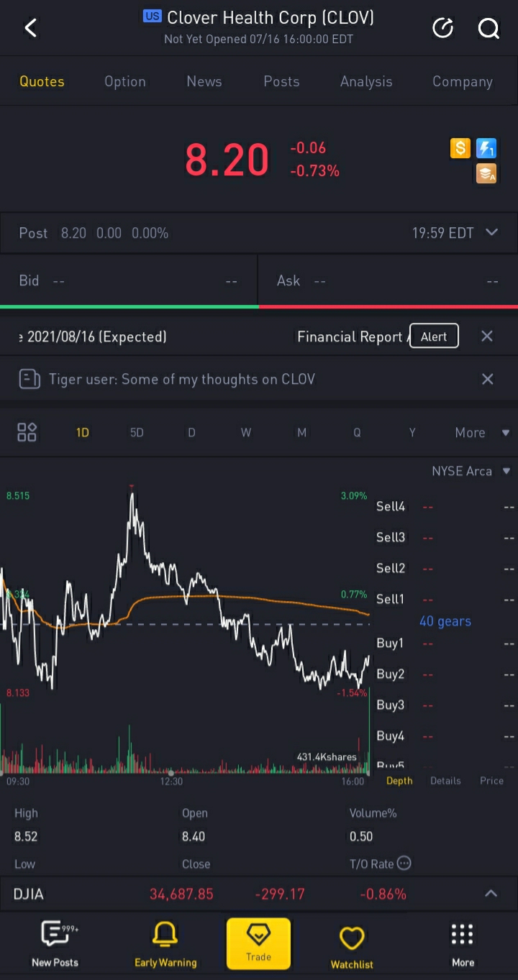Open the Posts tab

click(281, 81)
